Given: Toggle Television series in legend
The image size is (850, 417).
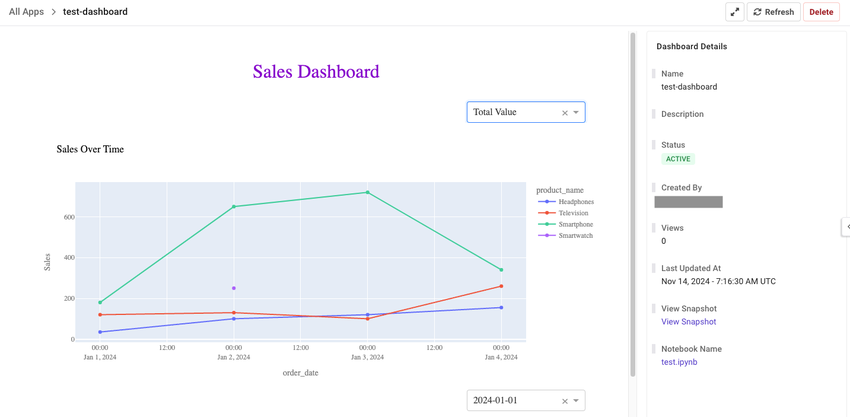Looking at the screenshot, I should (572, 213).
